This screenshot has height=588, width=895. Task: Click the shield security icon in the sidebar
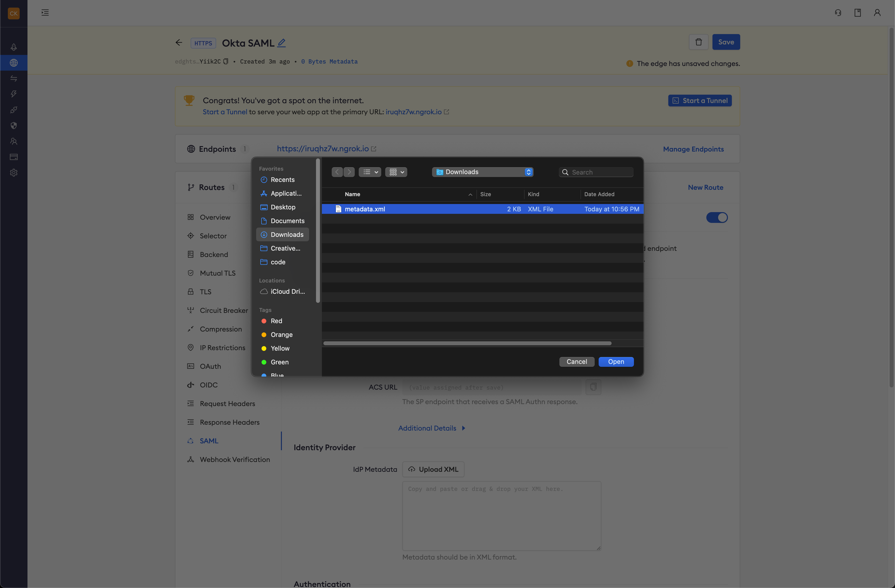pyautogui.click(x=13, y=125)
